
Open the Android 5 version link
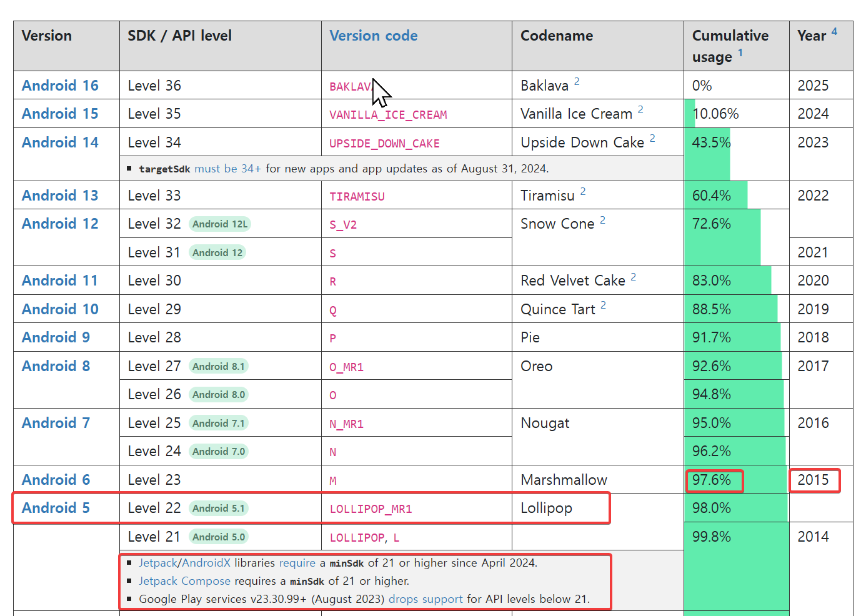click(x=56, y=508)
